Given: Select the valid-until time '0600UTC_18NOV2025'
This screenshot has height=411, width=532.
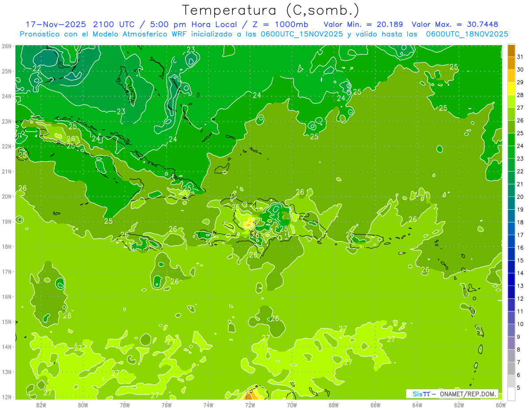Looking at the screenshot, I should pyautogui.click(x=467, y=34).
